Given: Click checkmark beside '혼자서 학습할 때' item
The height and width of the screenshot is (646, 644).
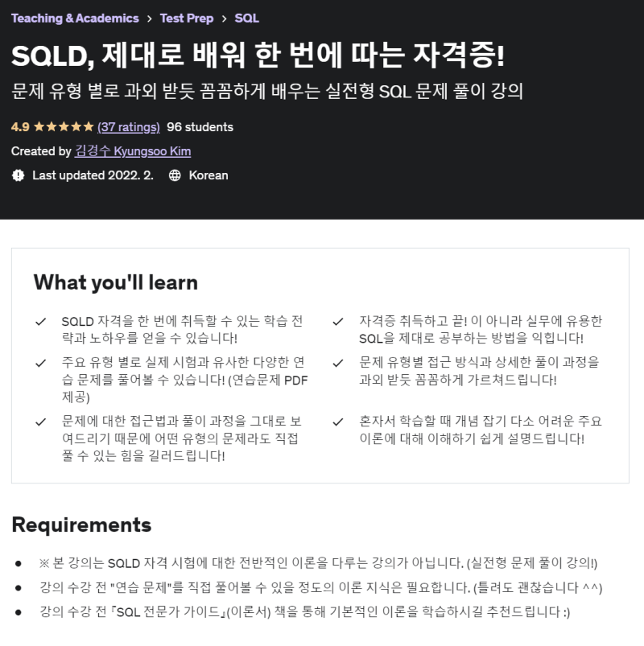Looking at the screenshot, I should 338,422.
